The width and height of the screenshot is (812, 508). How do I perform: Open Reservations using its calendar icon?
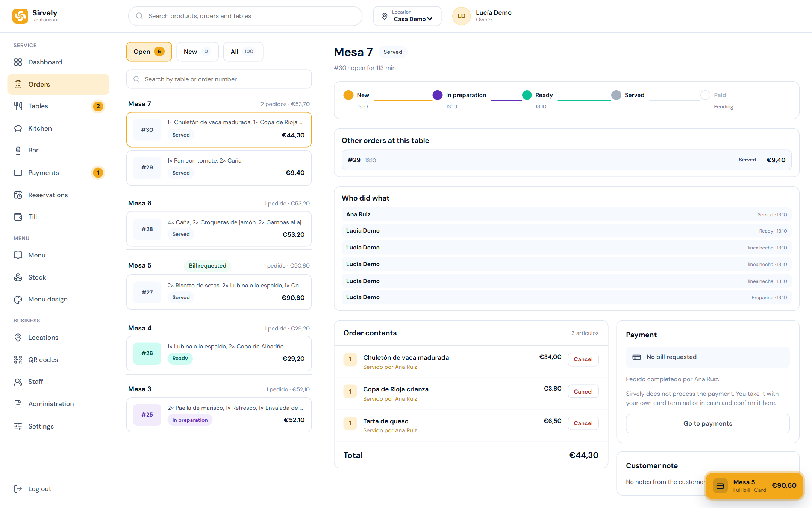pyautogui.click(x=18, y=195)
